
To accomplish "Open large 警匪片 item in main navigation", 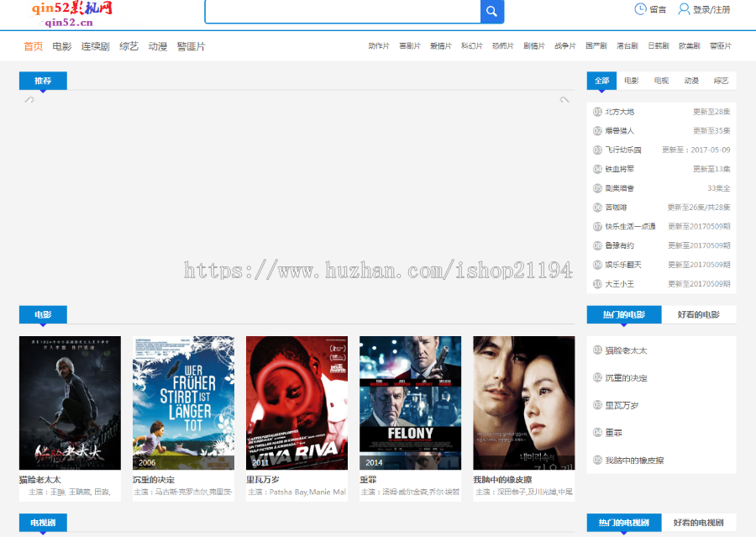I will [191, 46].
